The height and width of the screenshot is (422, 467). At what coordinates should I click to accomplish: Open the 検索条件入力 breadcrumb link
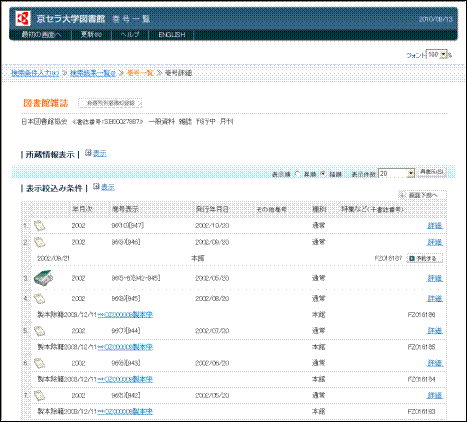click(x=35, y=73)
